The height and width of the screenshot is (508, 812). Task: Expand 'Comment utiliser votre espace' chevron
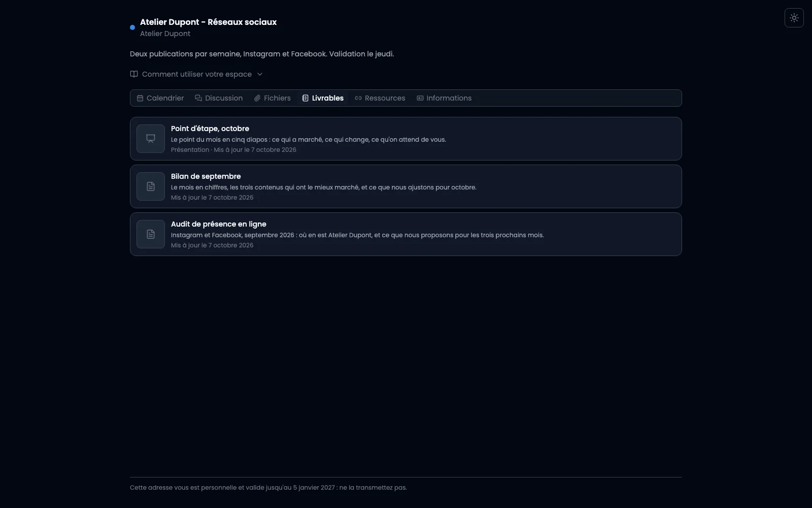tap(260, 74)
